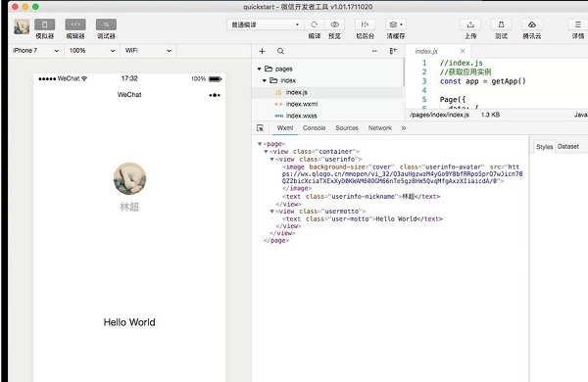The image size is (588, 382).
Task: Click the //index.js comment on line 1
Action: click(461, 63)
